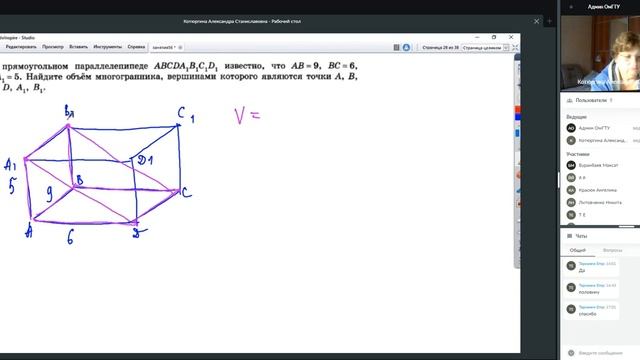The width and height of the screenshot is (640, 360).
Task: Click the page counter text in toolbar
Action: tap(440, 48)
